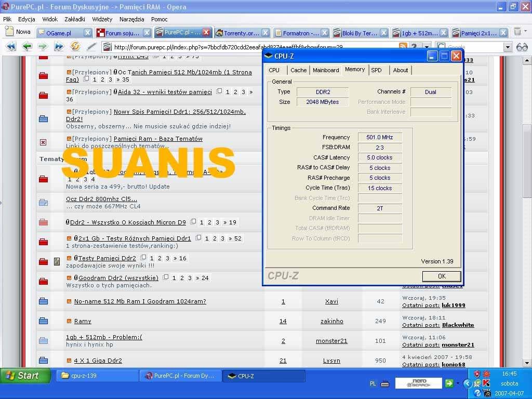Switch to the SPD tab in CPU-Z
This screenshot has height=399, width=532.
tap(376, 70)
